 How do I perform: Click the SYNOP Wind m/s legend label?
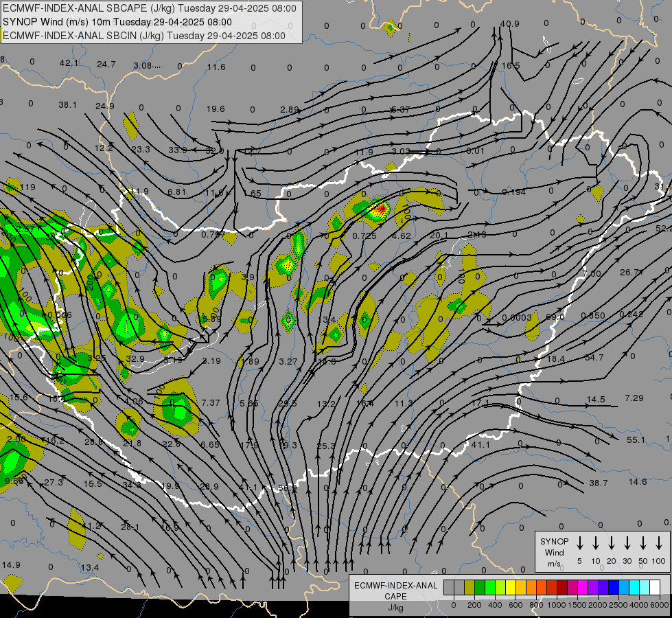click(554, 552)
